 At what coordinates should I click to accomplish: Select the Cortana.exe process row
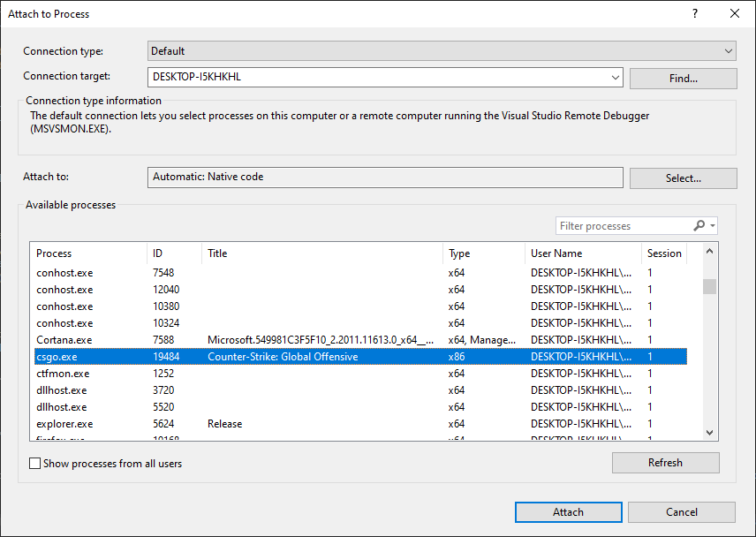(360, 340)
